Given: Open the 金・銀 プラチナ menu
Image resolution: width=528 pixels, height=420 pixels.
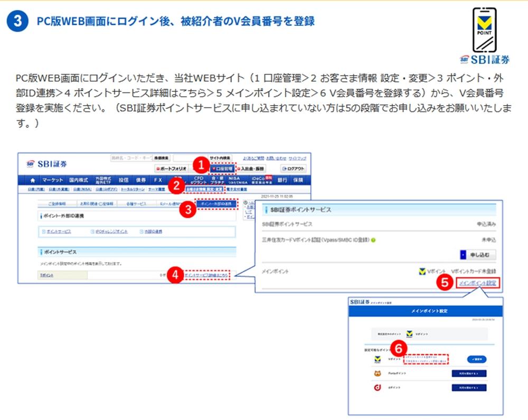Looking at the screenshot, I should click(217, 180).
